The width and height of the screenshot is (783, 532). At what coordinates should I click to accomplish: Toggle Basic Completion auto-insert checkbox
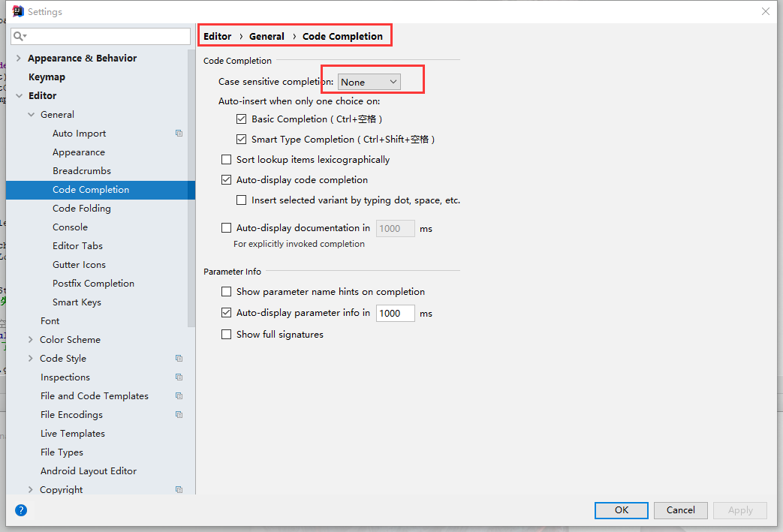click(x=241, y=119)
